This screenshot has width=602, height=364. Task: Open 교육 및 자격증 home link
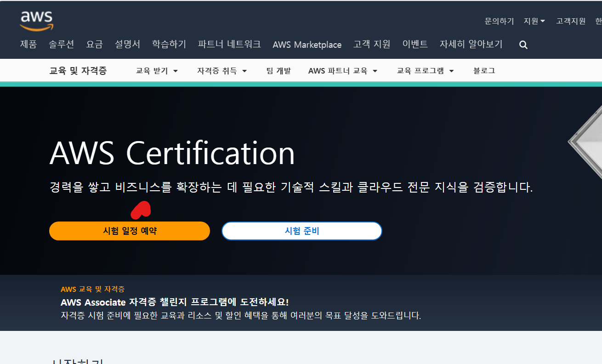click(78, 71)
